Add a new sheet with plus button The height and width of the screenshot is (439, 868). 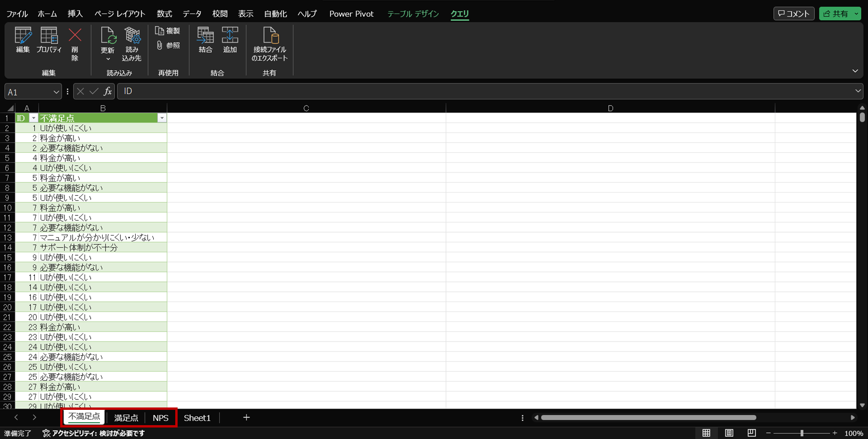(246, 418)
